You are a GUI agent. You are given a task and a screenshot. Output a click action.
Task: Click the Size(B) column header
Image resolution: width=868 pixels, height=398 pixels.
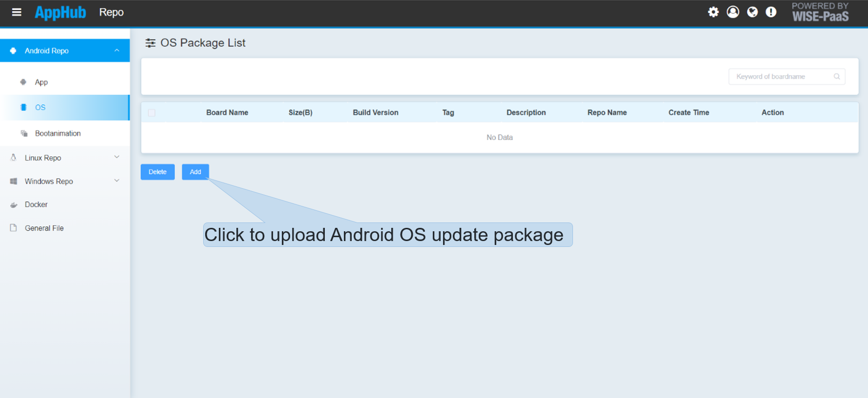pyautogui.click(x=300, y=113)
